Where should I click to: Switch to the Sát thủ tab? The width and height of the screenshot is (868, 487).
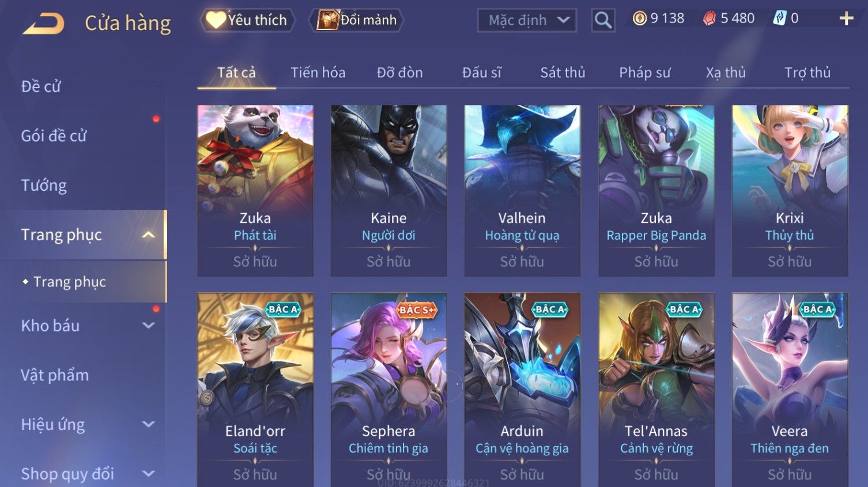[x=563, y=73]
